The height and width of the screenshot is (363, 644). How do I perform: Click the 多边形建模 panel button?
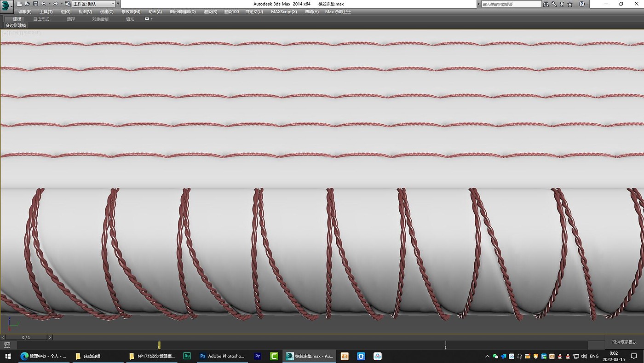pyautogui.click(x=16, y=25)
